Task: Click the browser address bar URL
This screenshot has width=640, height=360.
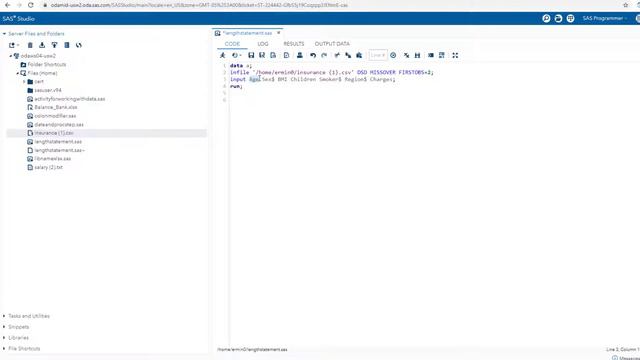Action: (x=199, y=5)
